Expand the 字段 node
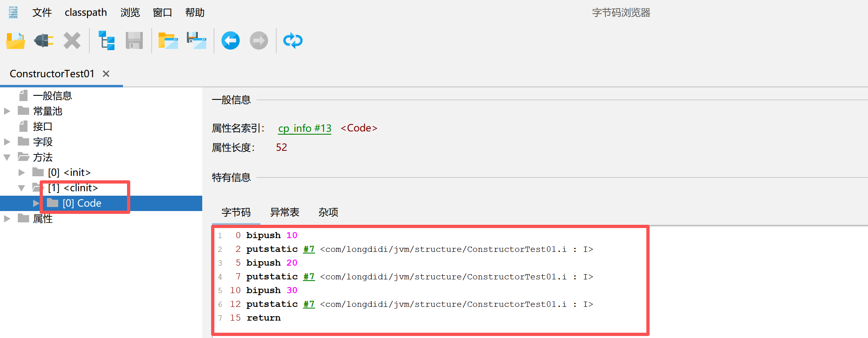 coord(7,142)
